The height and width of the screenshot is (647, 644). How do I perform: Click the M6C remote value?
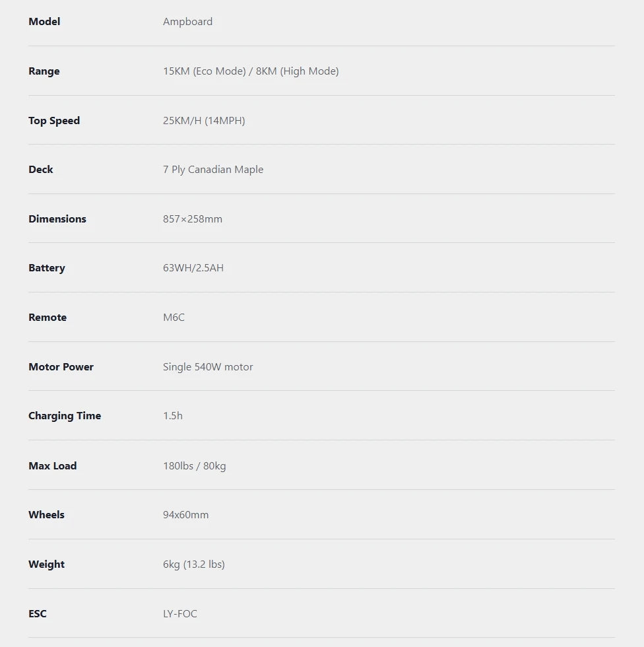(x=174, y=318)
